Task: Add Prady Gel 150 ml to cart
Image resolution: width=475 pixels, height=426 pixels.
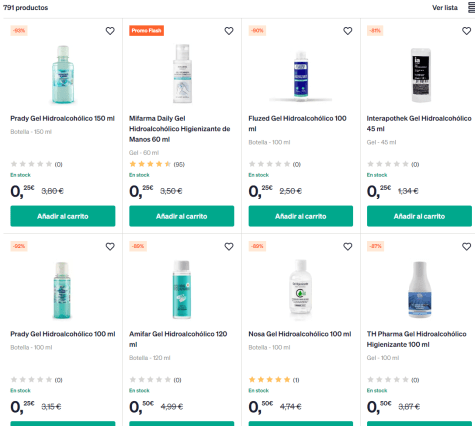Action: (x=63, y=216)
